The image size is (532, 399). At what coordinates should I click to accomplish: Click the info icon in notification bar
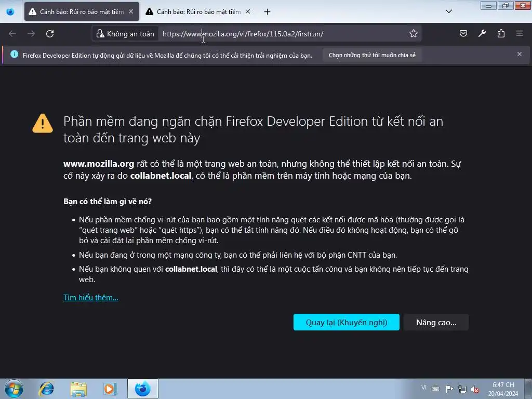(14, 54)
